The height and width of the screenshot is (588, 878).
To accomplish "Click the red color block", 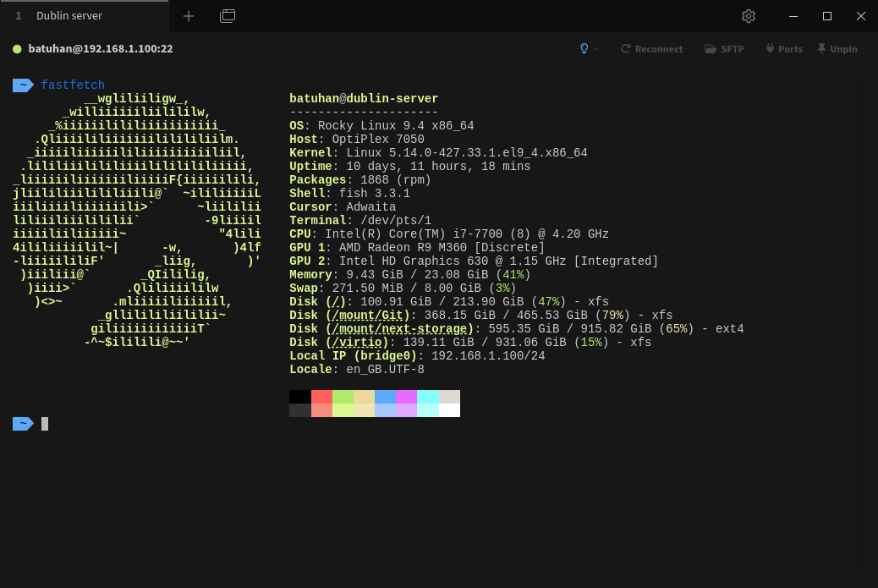I will pos(321,397).
